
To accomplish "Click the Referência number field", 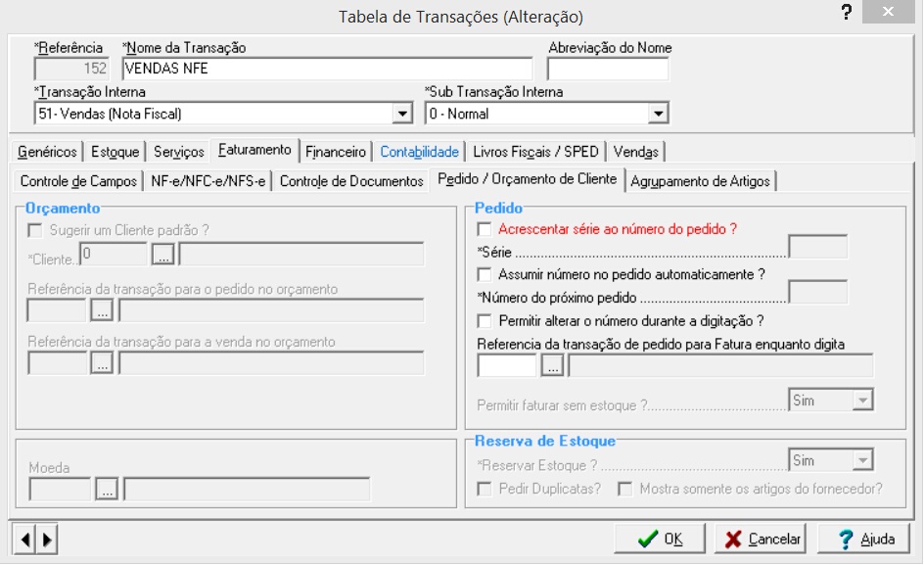I will click(71, 69).
